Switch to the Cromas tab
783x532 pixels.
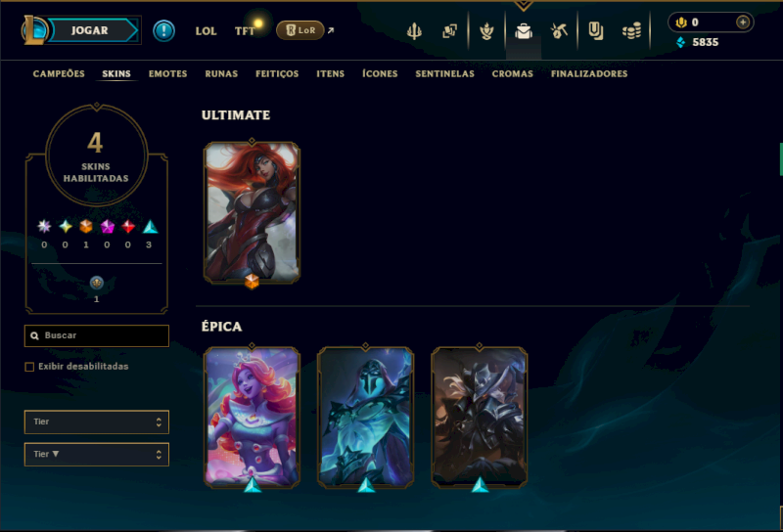click(512, 74)
